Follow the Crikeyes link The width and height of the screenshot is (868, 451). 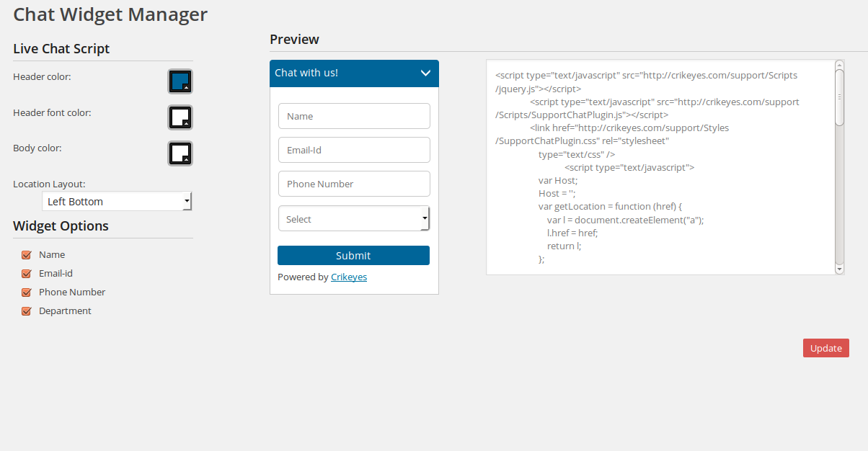[x=349, y=277]
